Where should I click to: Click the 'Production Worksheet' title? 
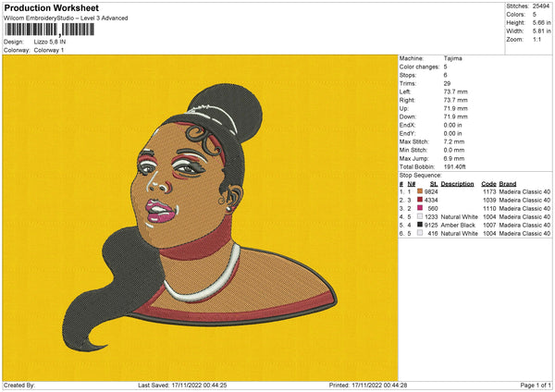[51, 7]
